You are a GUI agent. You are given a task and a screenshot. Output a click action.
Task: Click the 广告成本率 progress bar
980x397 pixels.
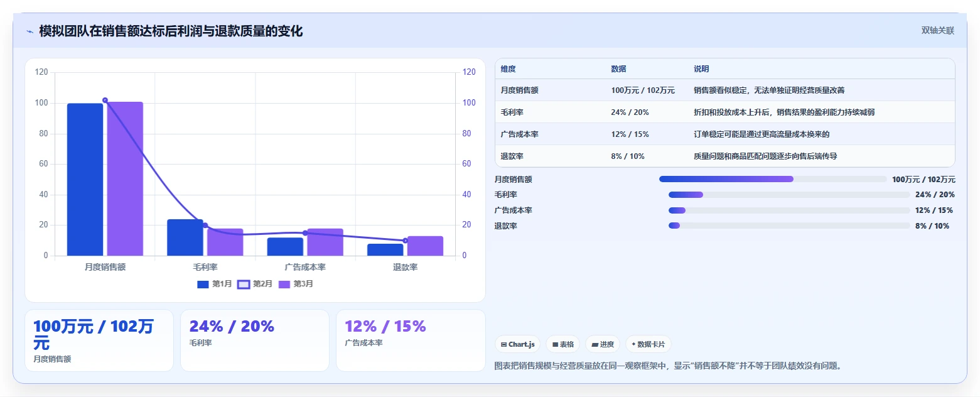point(789,210)
